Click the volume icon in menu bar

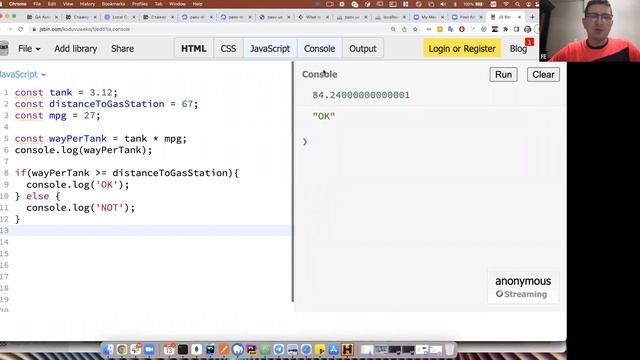point(443,4)
